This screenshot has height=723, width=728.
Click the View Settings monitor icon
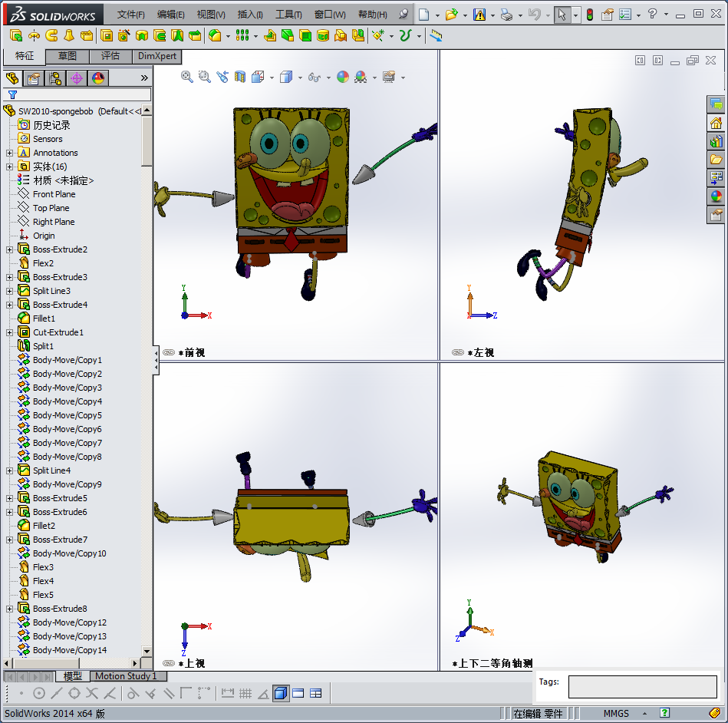click(389, 77)
